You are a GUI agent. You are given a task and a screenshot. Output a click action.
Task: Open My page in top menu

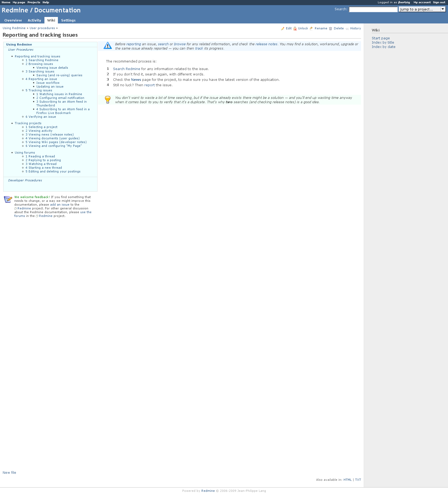click(19, 2)
